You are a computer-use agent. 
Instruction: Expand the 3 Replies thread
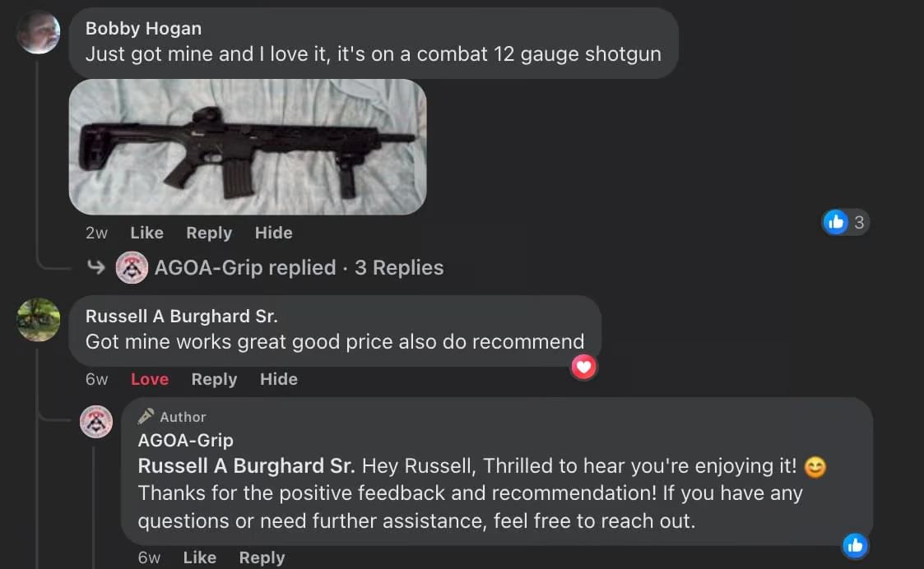click(x=399, y=267)
